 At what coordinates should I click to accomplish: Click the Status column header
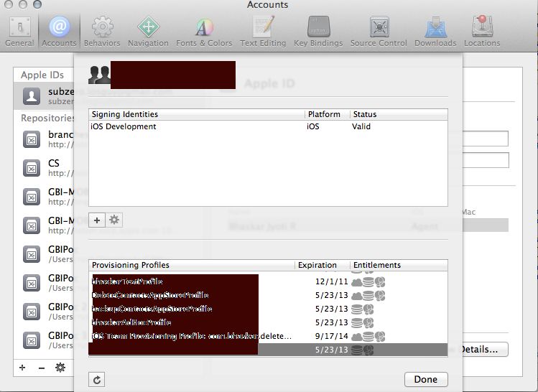click(x=399, y=114)
